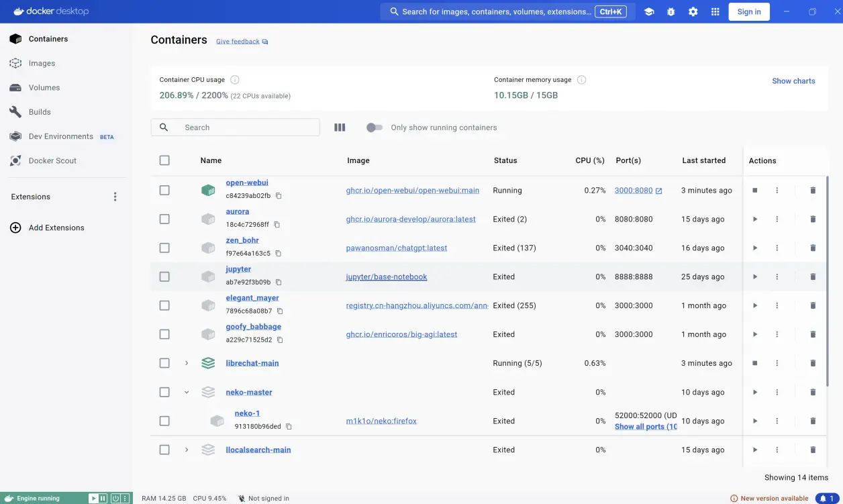Tick the zen_bohr row checkbox
This screenshot has width=843, height=504.
tap(164, 248)
